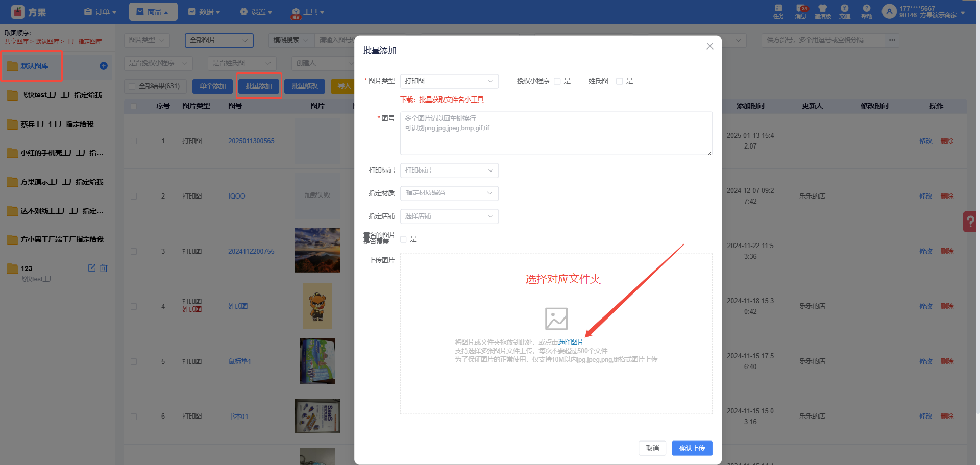Click the 确认上传 button
The width and height of the screenshot is (980, 465).
point(692,448)
